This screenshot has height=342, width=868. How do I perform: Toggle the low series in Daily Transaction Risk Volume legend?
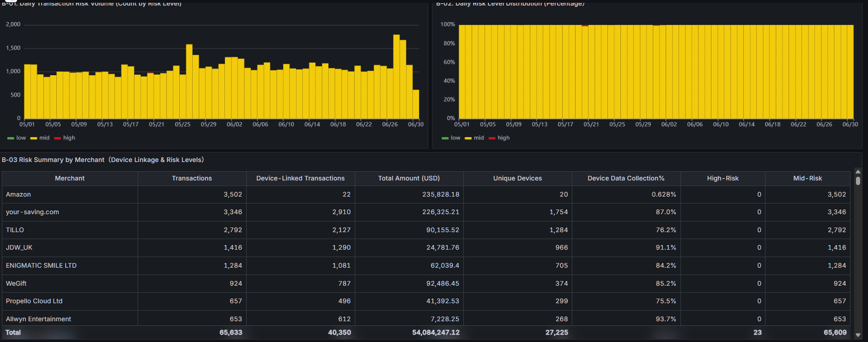coord(21,138)
